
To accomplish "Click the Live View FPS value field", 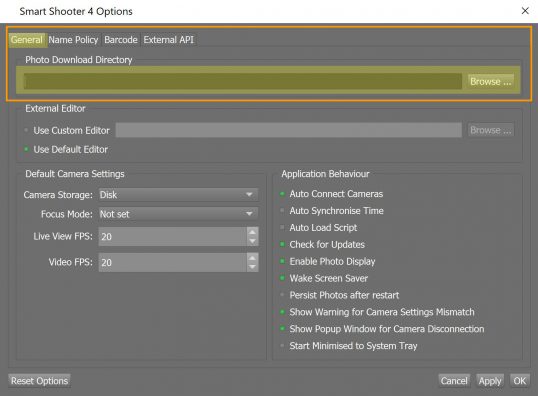I will pos(173,236).
